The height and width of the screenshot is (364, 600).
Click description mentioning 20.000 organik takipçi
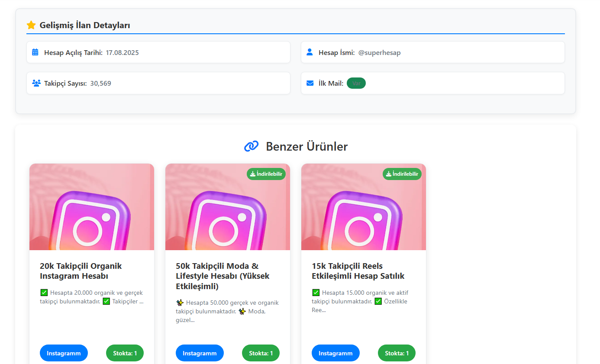[x=91, y=297]
